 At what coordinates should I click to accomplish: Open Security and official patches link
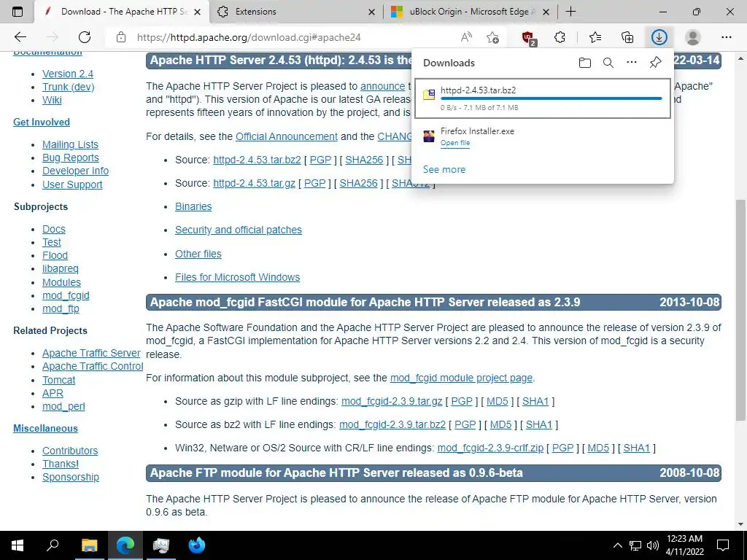coord(239,230)
